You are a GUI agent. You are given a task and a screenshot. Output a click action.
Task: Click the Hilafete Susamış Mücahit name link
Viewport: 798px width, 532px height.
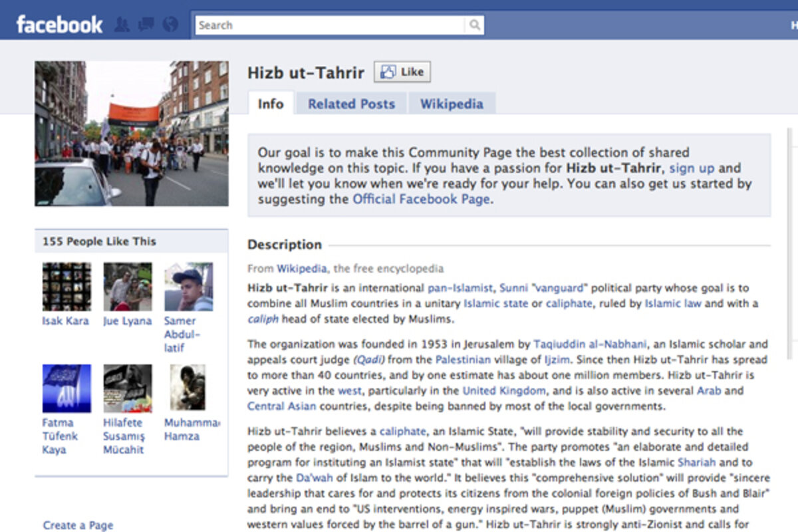tap(124, 436)
